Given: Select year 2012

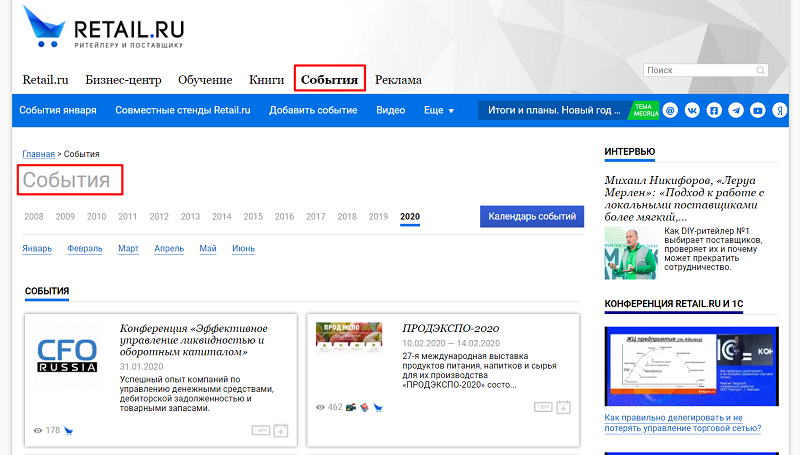Looking at the screenshot, I should click(x=159, y=216).
